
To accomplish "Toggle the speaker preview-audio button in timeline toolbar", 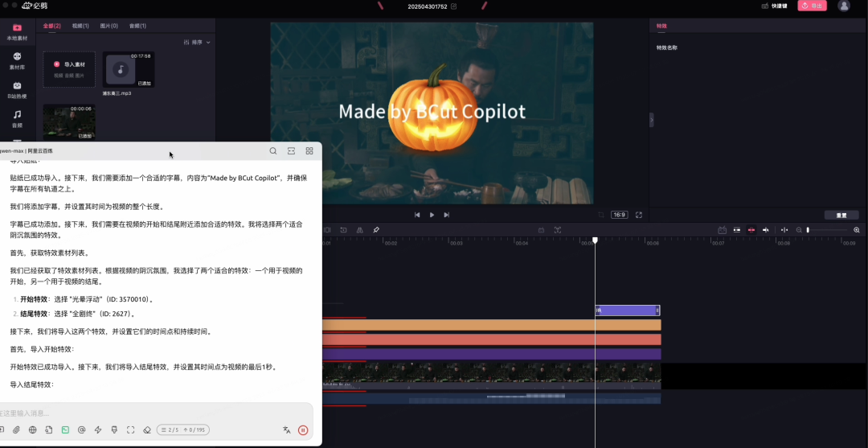I will pos(766,230).
